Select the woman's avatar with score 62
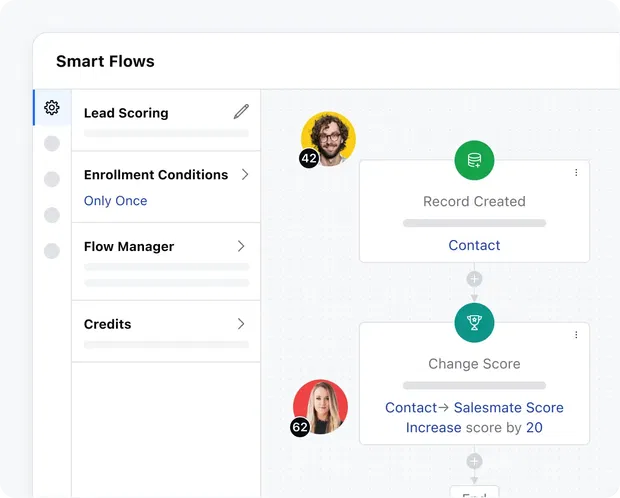Viewport: 620px width, 498px height. click(x=320, y=407)
